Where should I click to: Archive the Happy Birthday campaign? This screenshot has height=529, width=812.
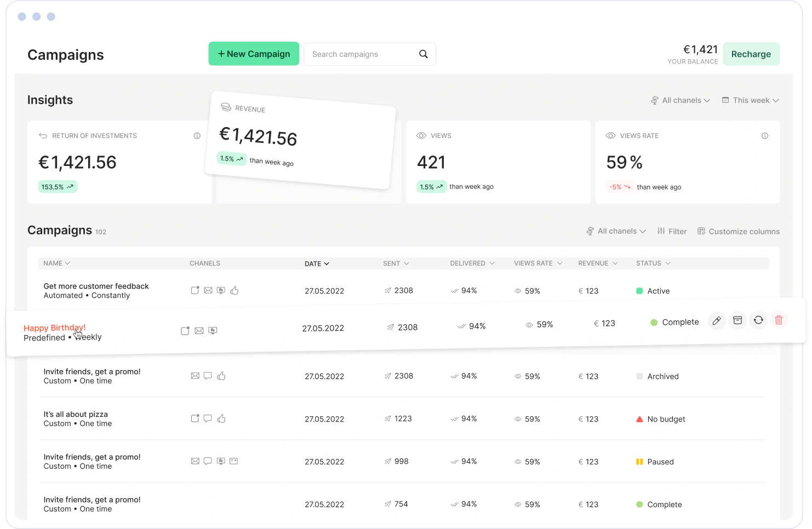tap(737, 320)
